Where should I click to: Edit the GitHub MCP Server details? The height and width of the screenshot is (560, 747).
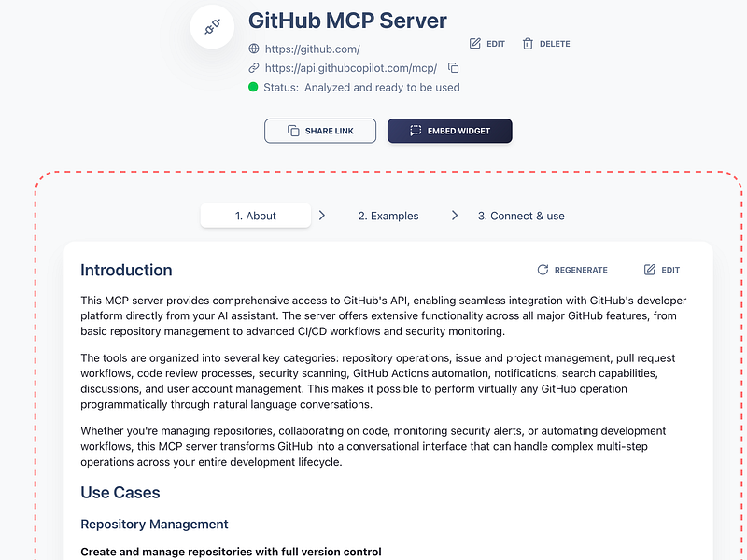click(x=486, y=44)
